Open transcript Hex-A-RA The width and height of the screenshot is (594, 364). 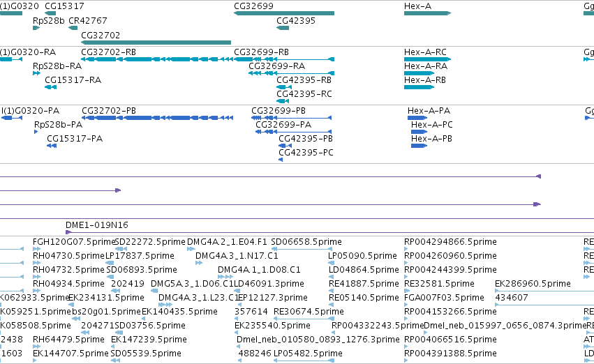(x=425, y=66)
